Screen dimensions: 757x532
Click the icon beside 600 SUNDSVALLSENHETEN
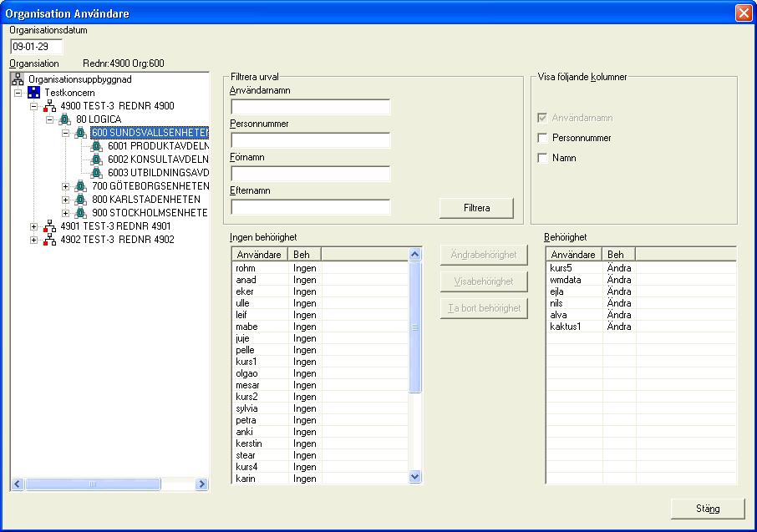(81, 132)
